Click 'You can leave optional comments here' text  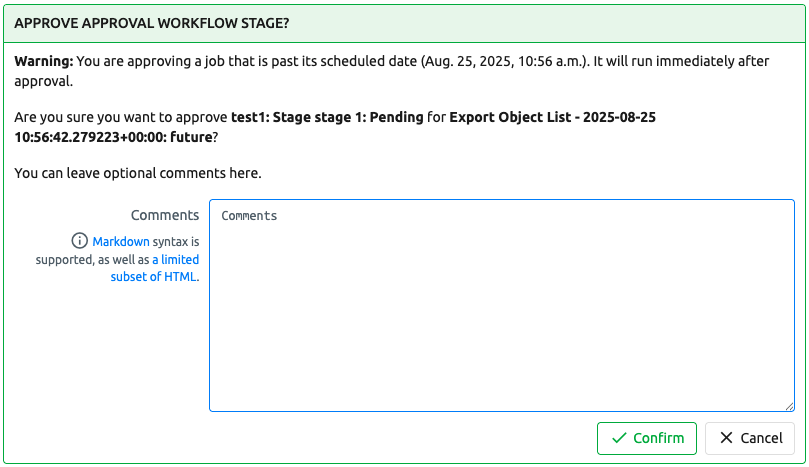pyautogui.click(x=138, y=173)
